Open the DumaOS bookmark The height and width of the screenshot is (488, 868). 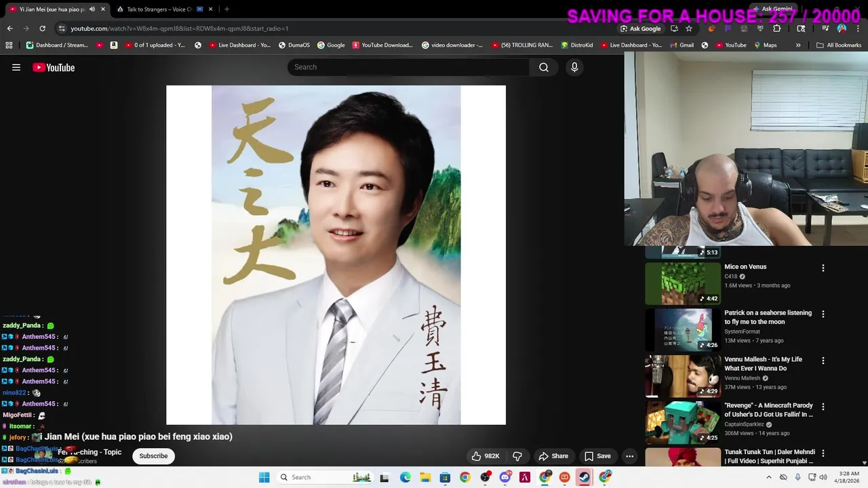click(294, 45)
